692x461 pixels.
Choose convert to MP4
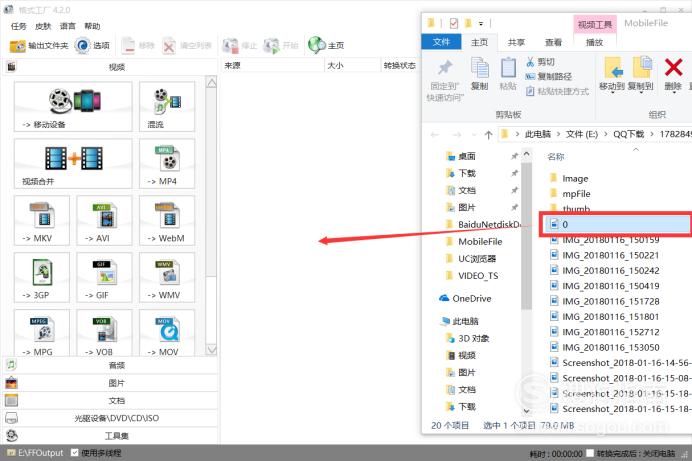point(167,163)
